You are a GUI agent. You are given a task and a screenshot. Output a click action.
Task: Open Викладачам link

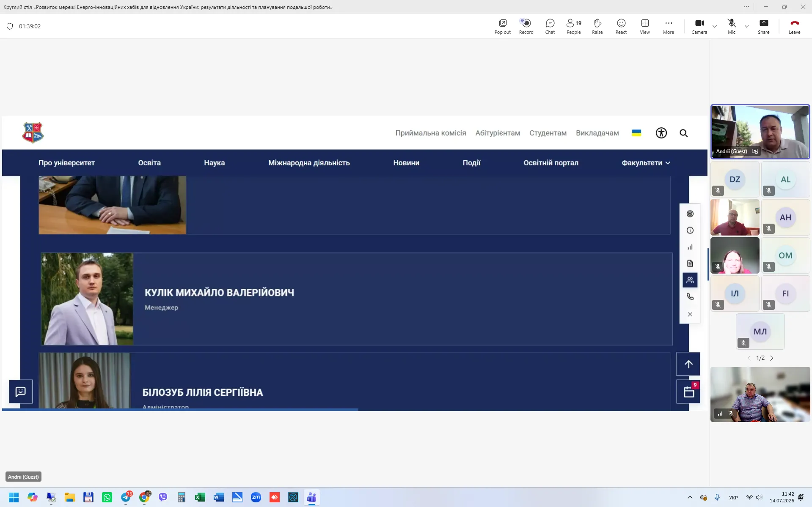click(597, 133)
